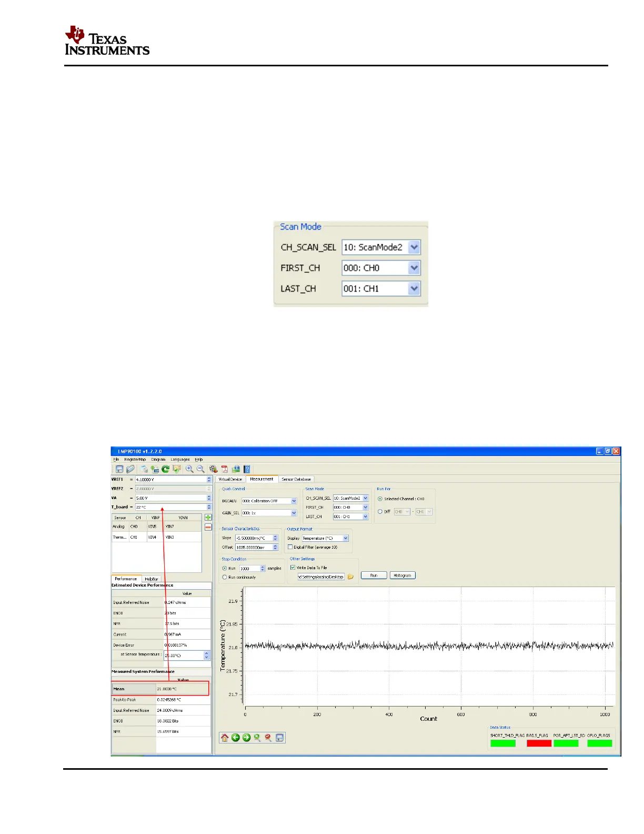Open enlarged CH_SCAN_SEL 10: ScanMode2 dropdown
This screenshot has height=834, width=644.
(x=414, y=247)
